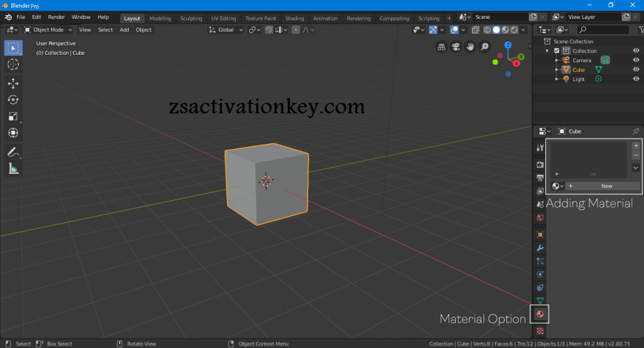The height and width of the screenshot is (348, 644).
Task: Open material slot specials chevron
Action: (x=636, y=167)
